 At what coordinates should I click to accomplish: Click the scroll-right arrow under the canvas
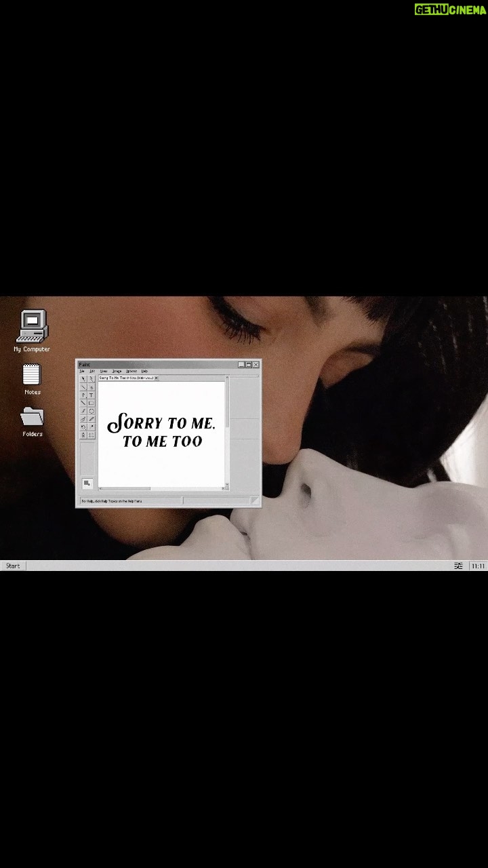click(x=224, y=488)
